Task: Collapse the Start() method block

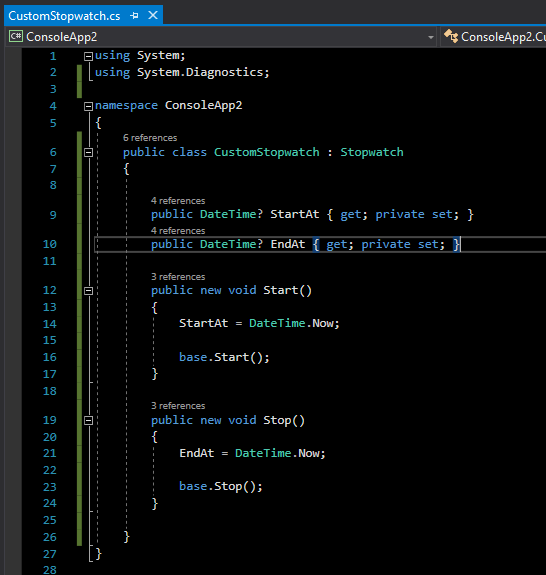Action: (88, 291)
